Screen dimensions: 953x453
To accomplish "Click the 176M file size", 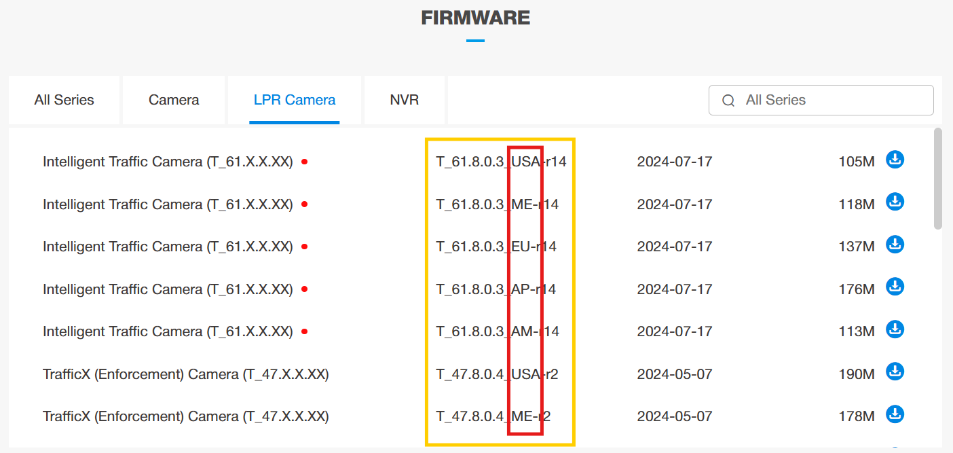I will click(856, 289).
